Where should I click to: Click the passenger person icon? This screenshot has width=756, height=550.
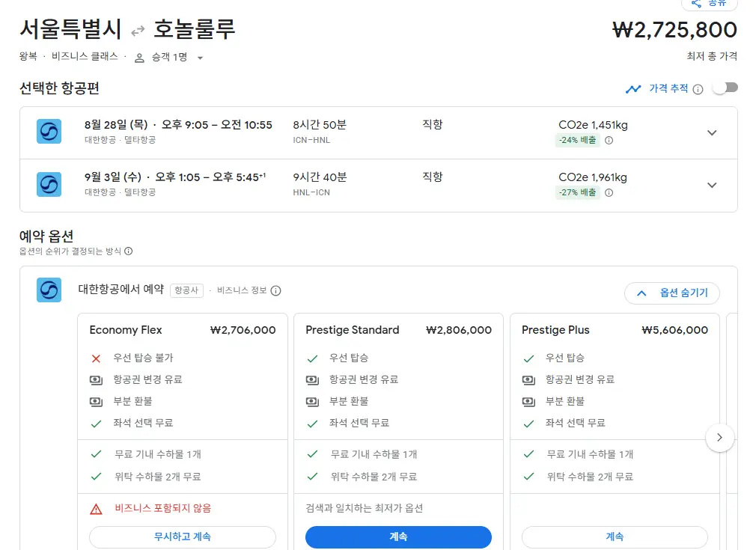[x=139, y=58]
